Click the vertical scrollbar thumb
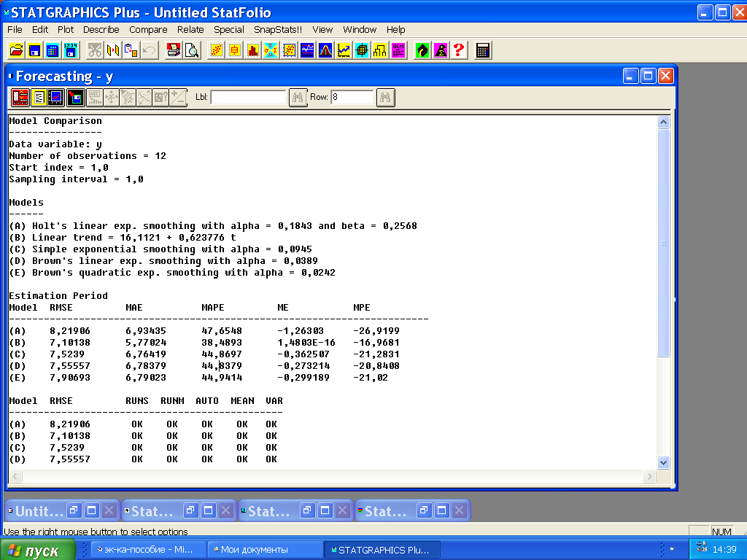The image size is (747, 560). tap(663, 242)
